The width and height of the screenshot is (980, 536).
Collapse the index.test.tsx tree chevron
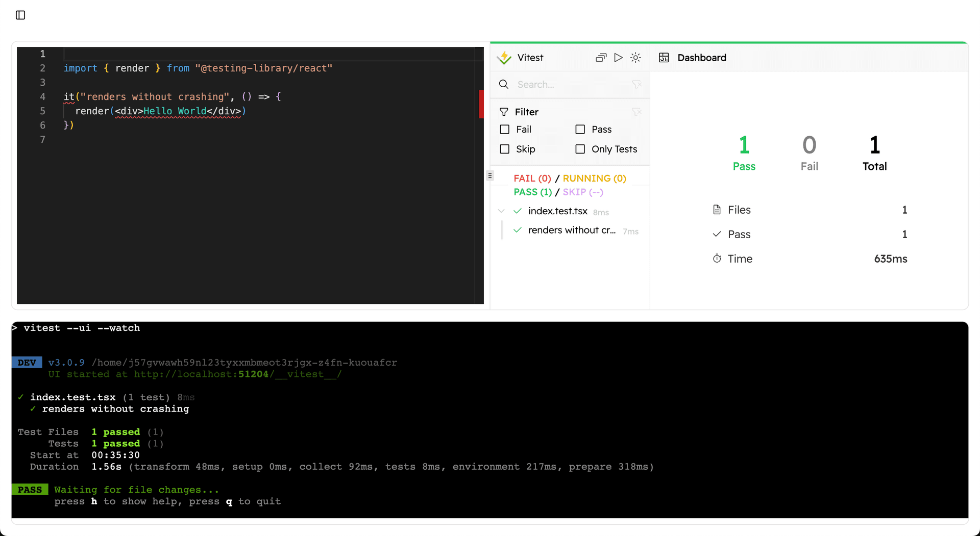coord(501,211)
